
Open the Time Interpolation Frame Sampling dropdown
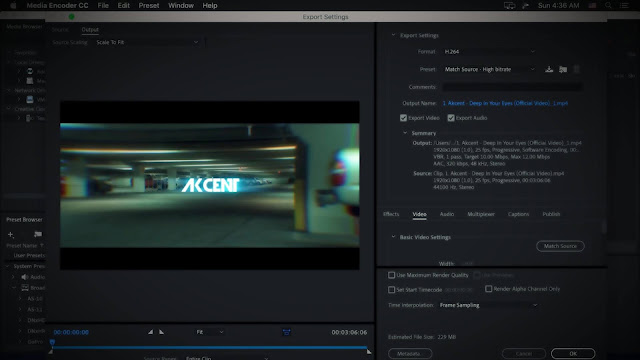click(x=488, y=305)
